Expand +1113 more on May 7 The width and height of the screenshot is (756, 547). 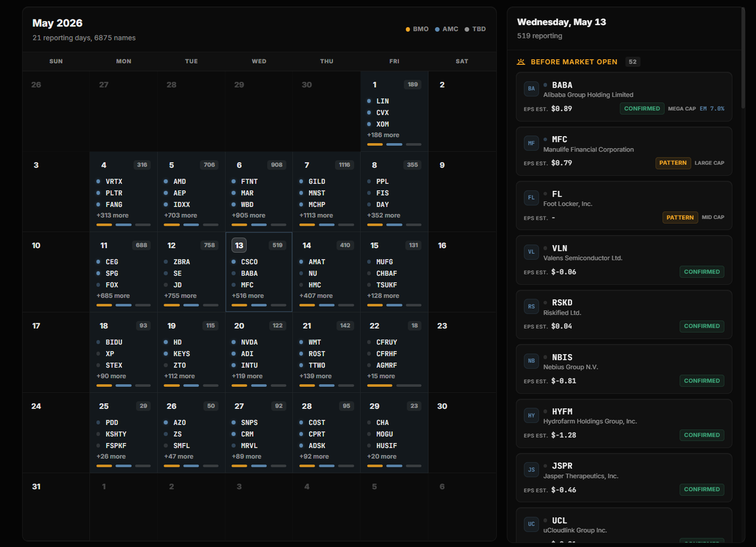pos(316,216)
